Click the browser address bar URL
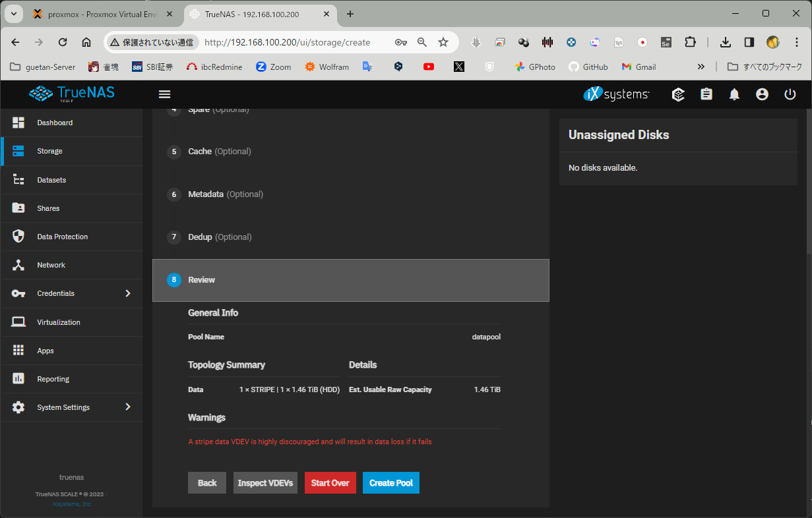Viewport: 812px width, 518px height. point(287,42)
